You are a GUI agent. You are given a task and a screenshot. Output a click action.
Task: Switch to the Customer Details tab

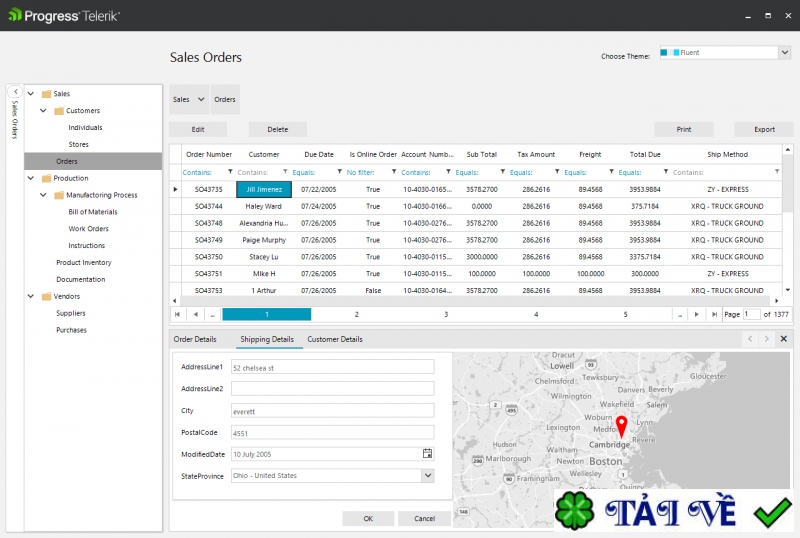coord(335,339)
